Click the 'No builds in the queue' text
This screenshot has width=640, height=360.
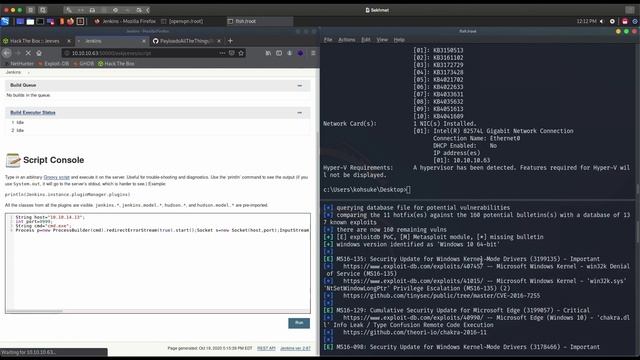tap(28, 95)
